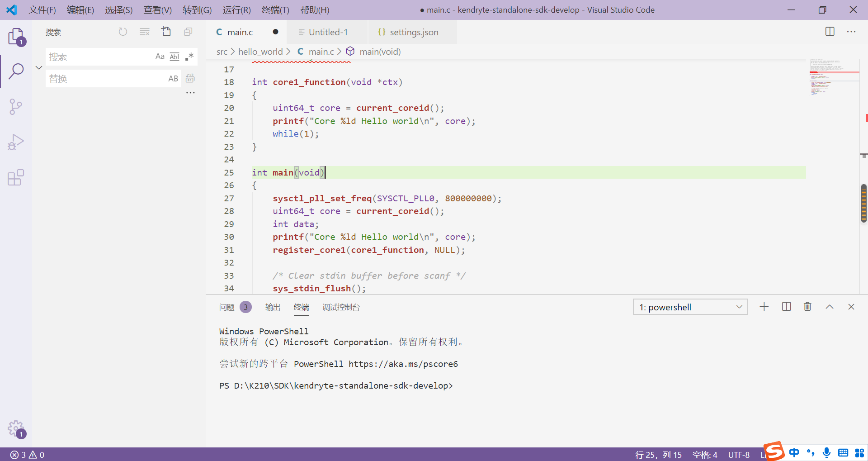The image size is (868, 461).
Task: Open the Run and Debug view
Action: (x=16, y=142)
